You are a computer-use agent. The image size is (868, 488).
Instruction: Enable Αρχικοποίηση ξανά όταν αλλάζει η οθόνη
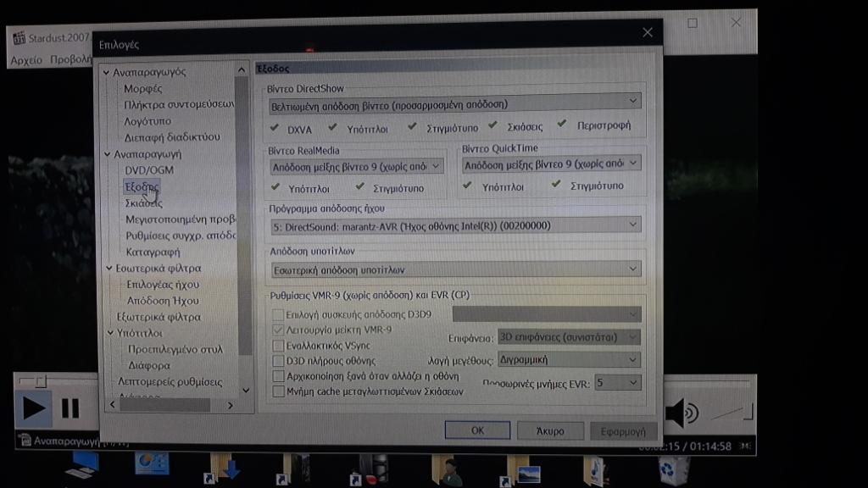pos(278,376)
